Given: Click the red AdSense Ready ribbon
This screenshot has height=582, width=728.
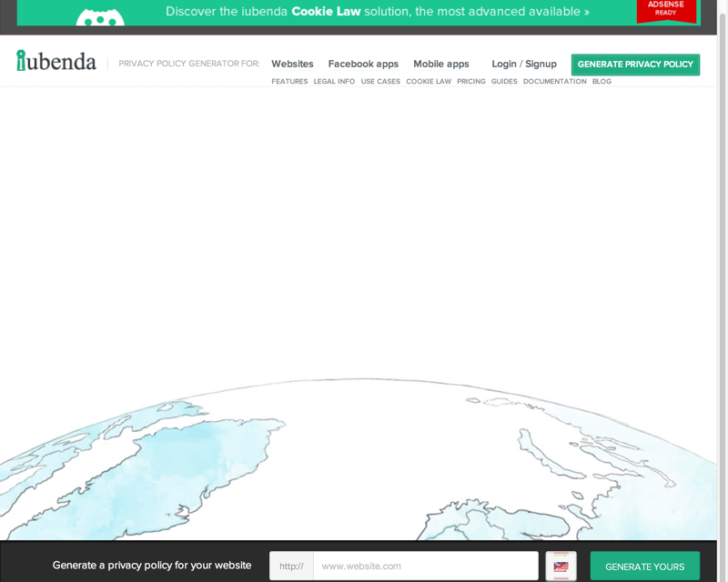Looking at the screenshot, I should coord(666,10).
